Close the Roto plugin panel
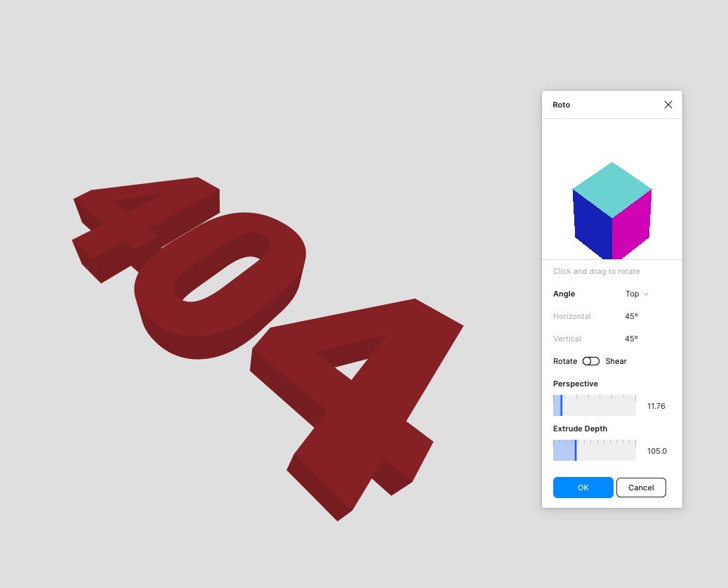728x588 pixels. 668,105
